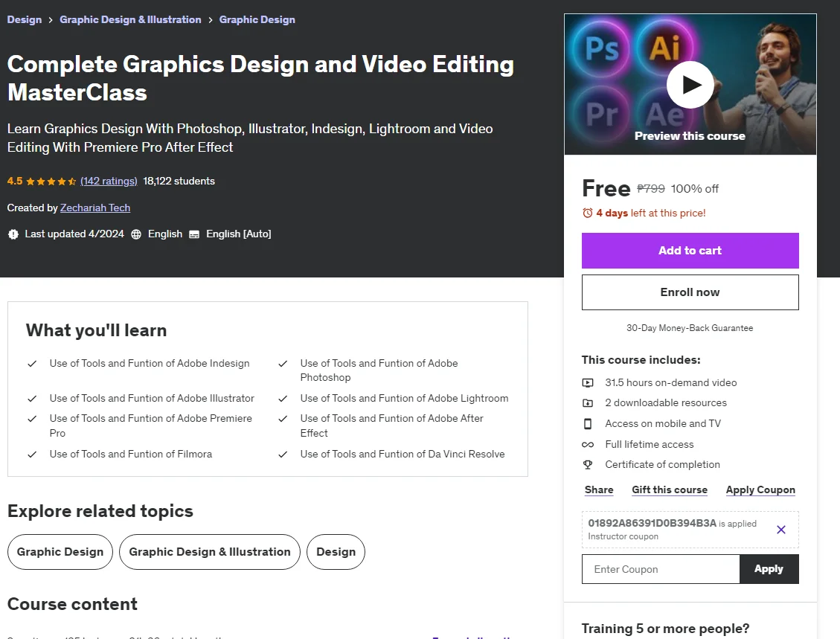
Task: Open Graphic Design & Illustration breadcrumb
Action: [130, 19]
